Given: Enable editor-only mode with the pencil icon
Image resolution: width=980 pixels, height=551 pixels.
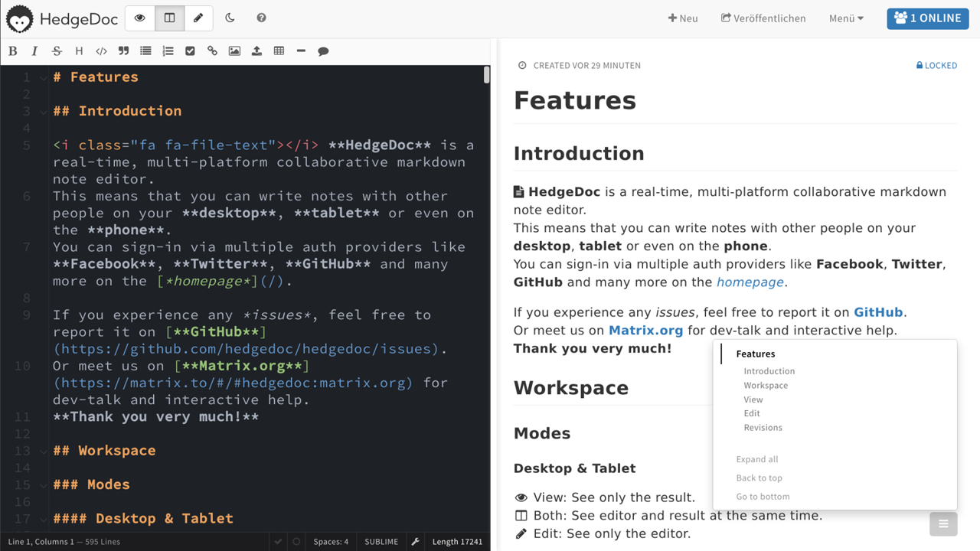Looking at the screenshot, I should tap(198, 18).
